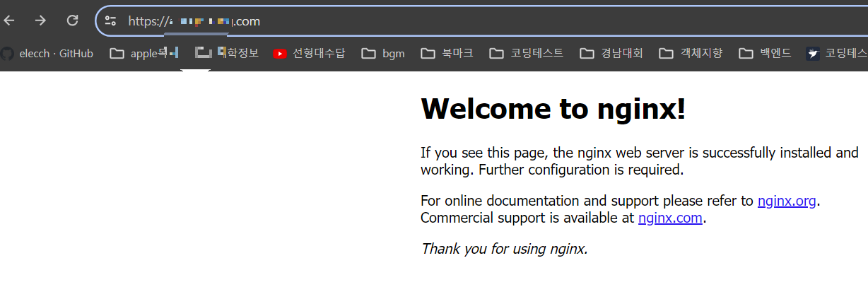
Task: Open the 학정보 bookmark folder
Action: (227, 53)
